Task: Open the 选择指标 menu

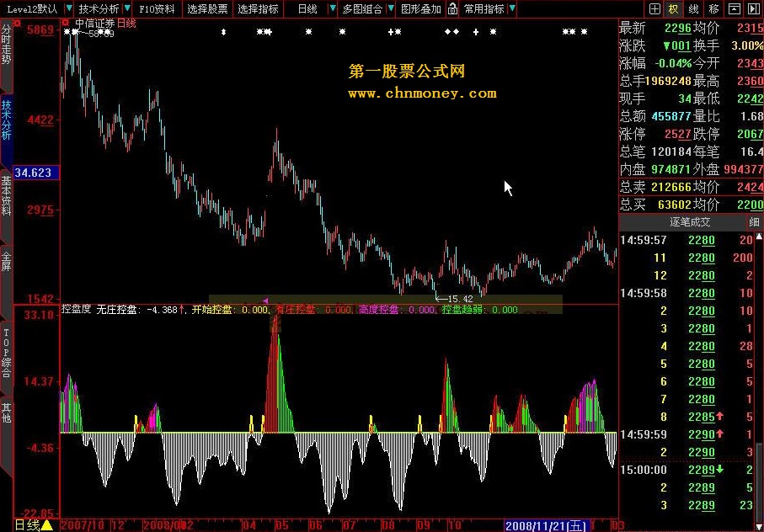Action: click(x=259, y=8)
